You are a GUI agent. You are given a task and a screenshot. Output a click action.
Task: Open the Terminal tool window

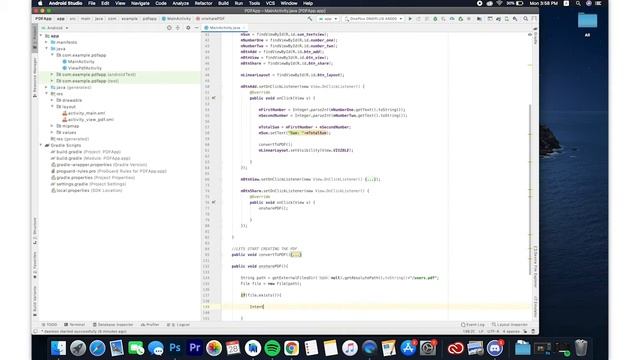tap(75, 324)
